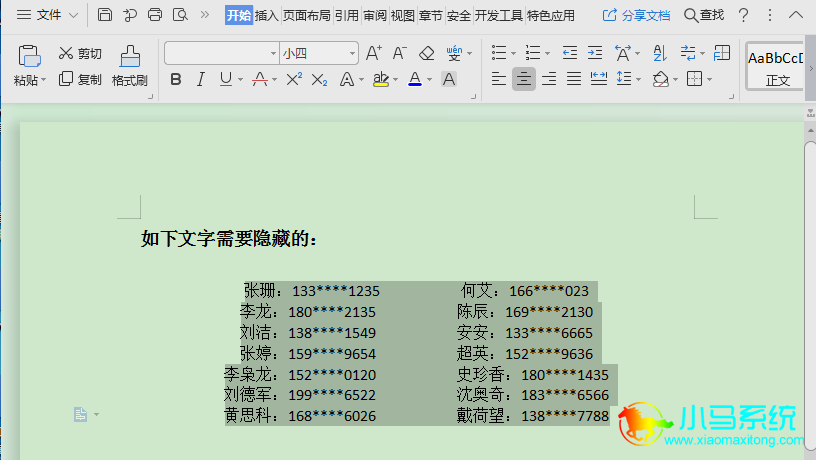Toggle Underline formatting
816x460 pixels.
point(226,79)
